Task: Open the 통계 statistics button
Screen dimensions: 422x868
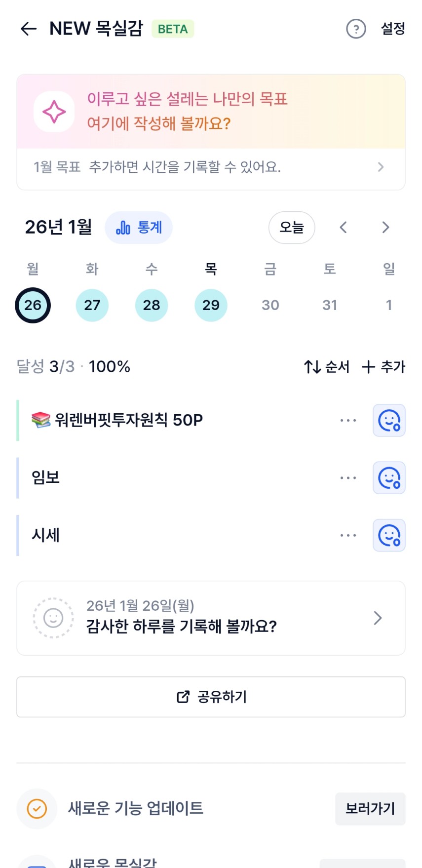Action: coord(139,228)
